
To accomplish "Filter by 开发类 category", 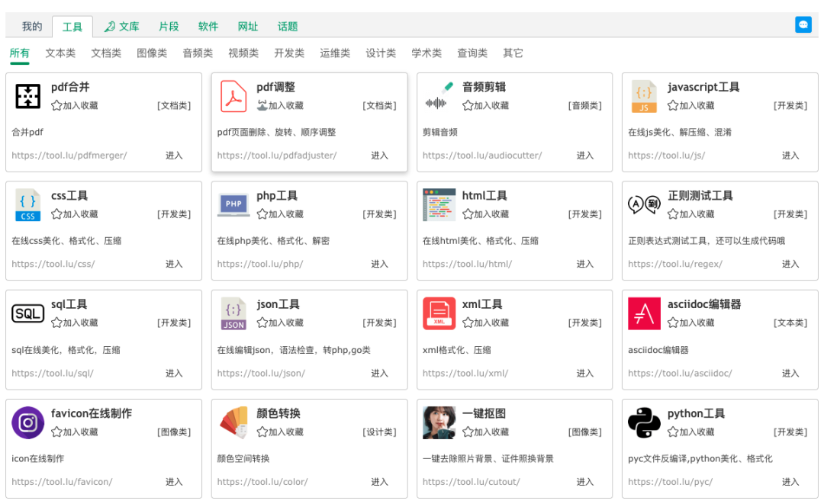I will pyautogui.click(x=289, y=53).
